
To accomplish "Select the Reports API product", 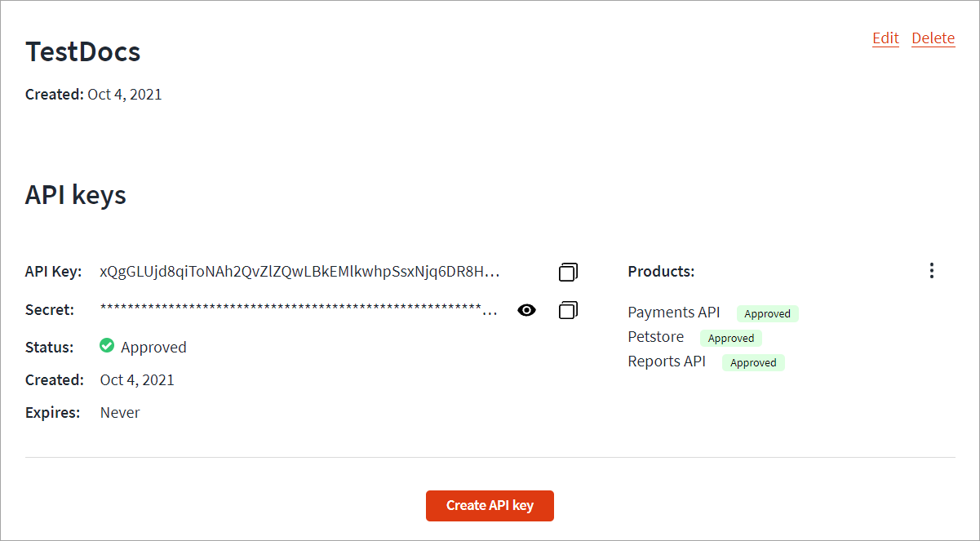I will [667, 361].
